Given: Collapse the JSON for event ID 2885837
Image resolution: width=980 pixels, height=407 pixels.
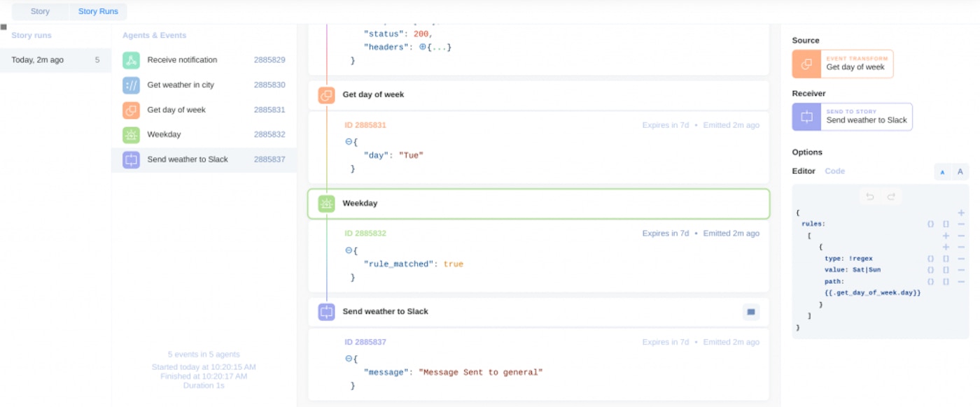Looking at the screenshot, I should tap(349, 359).
